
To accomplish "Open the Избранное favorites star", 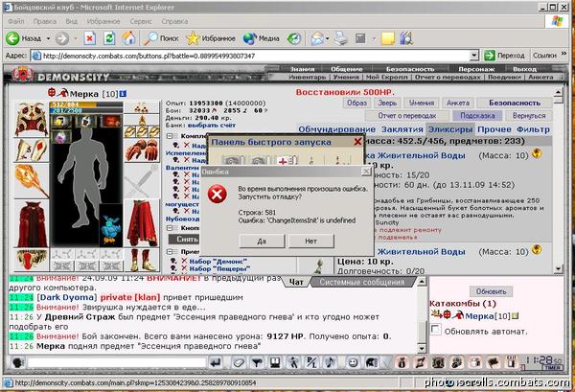I will pyautogui.click(x=211, y=38).
